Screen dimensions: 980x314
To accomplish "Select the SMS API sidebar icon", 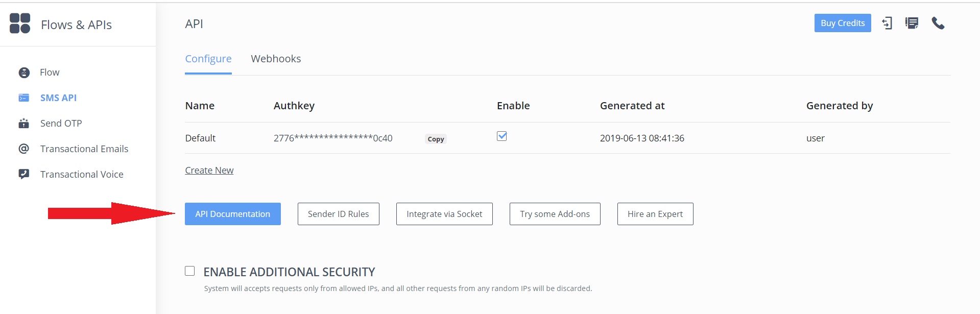I will [24, 98].
